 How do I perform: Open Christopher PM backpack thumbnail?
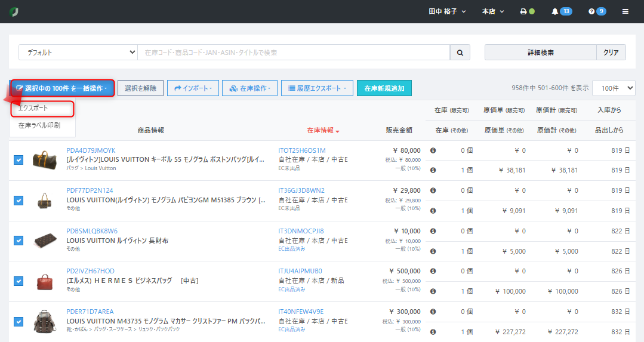point(45,322)
